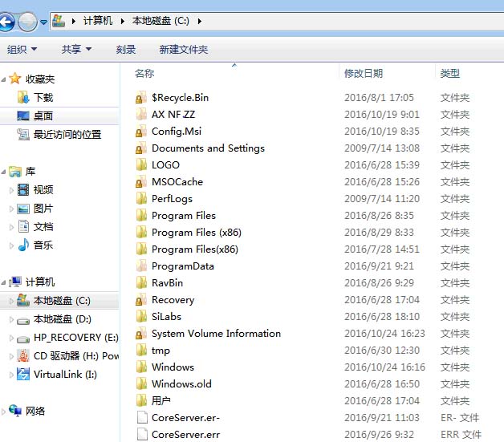Click the 网络 network icon
This screenshot has height=442, width=504.
(x=15, y=410)
